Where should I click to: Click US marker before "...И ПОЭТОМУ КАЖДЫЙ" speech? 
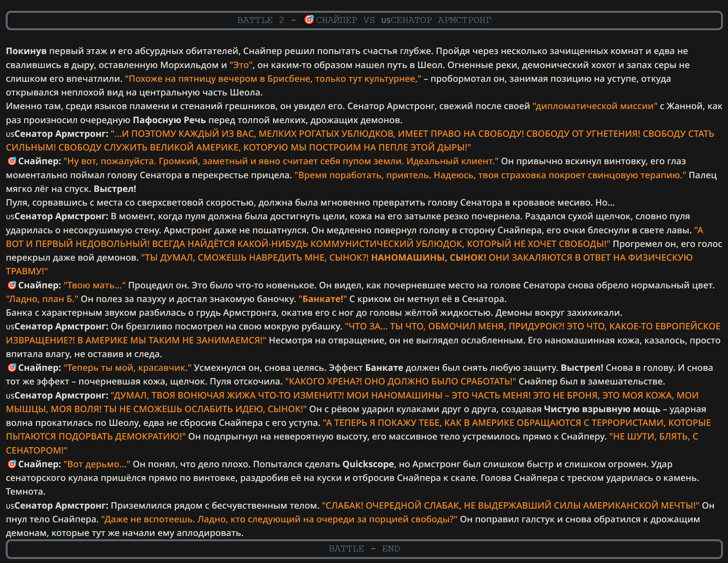(x=10, y=134)
